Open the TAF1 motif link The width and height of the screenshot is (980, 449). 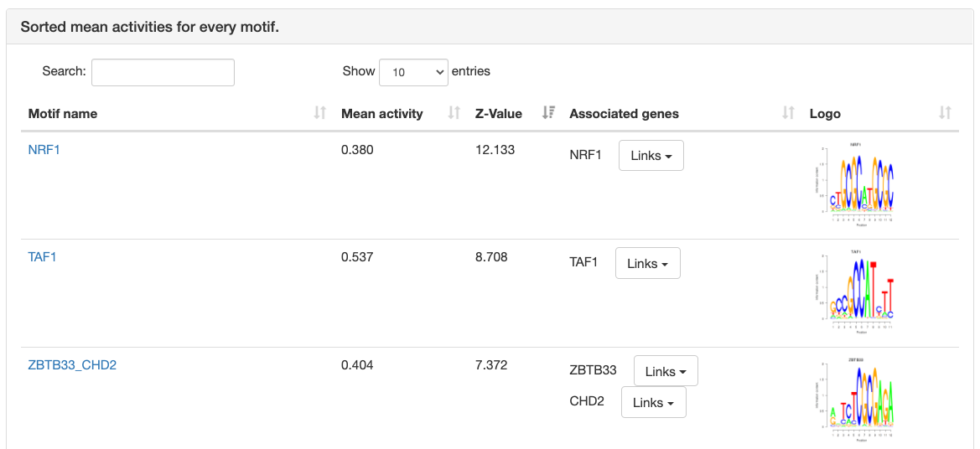(x=42, y=257)
